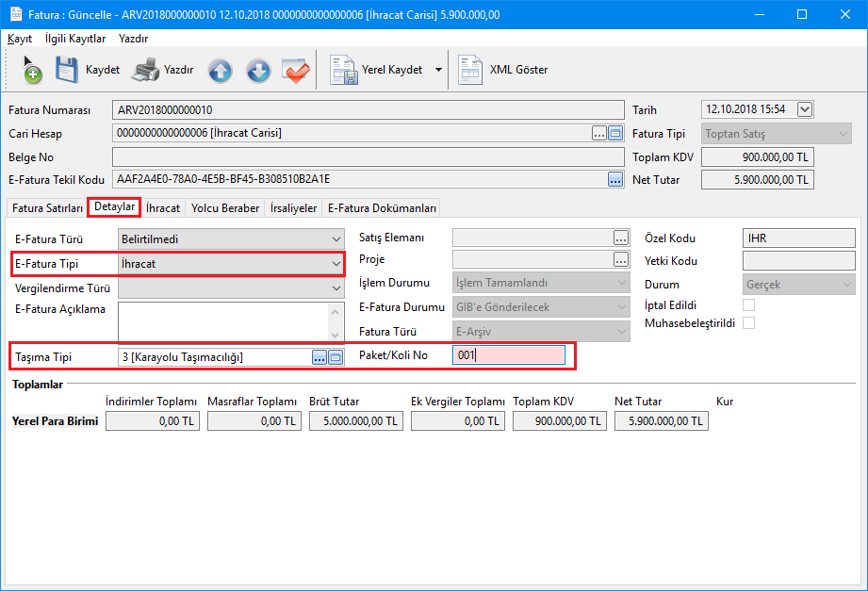This screenshot has width=868, height=591.
Task: Switch to the Fatura Satırları tab
Action: (x=47, y=208)
